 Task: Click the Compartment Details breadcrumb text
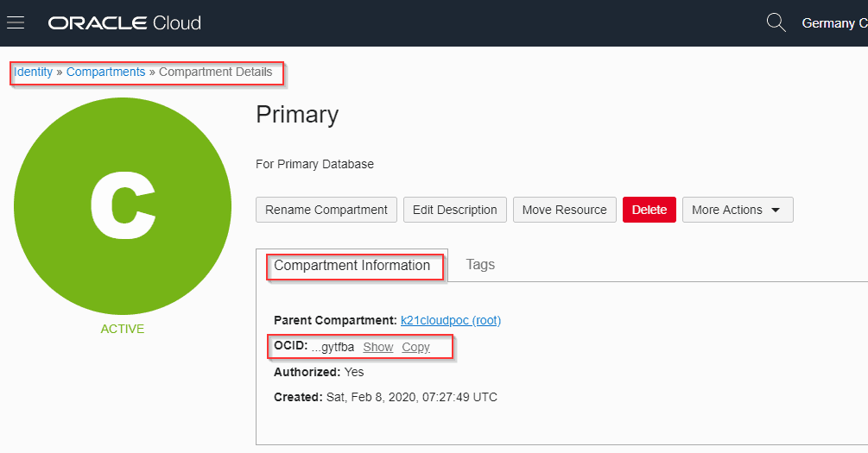tap(215, 72)
